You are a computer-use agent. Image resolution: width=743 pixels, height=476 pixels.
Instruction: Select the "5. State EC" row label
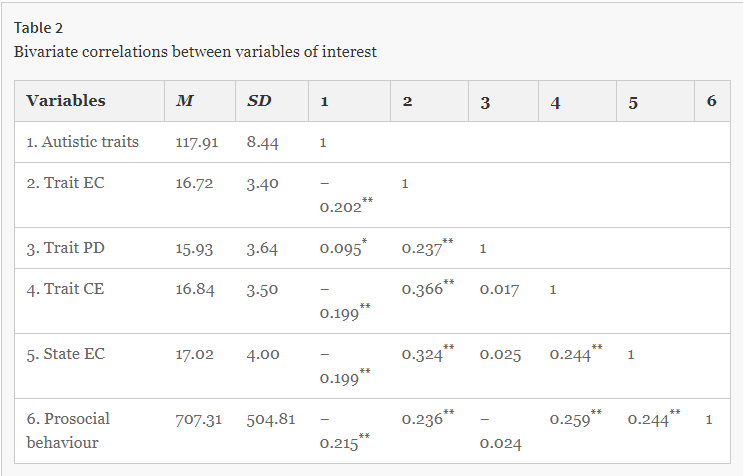pyautogui.click(x=69, y=354)
